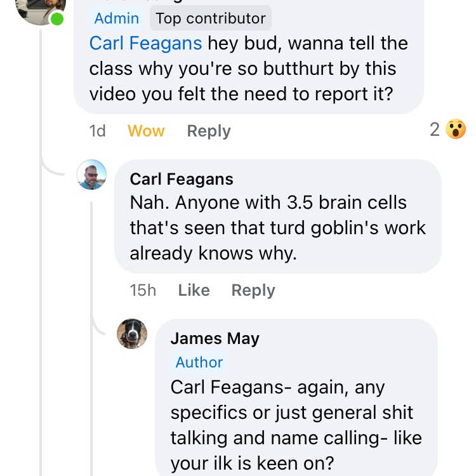
Task: Click the 1d timestamp
Action: tap(97, 131)
